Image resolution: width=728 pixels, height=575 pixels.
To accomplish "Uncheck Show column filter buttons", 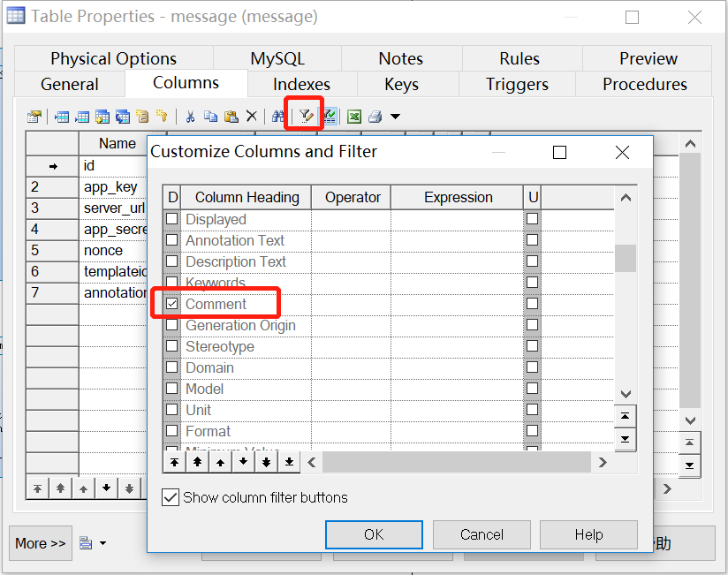I will [x=171, y=497].
